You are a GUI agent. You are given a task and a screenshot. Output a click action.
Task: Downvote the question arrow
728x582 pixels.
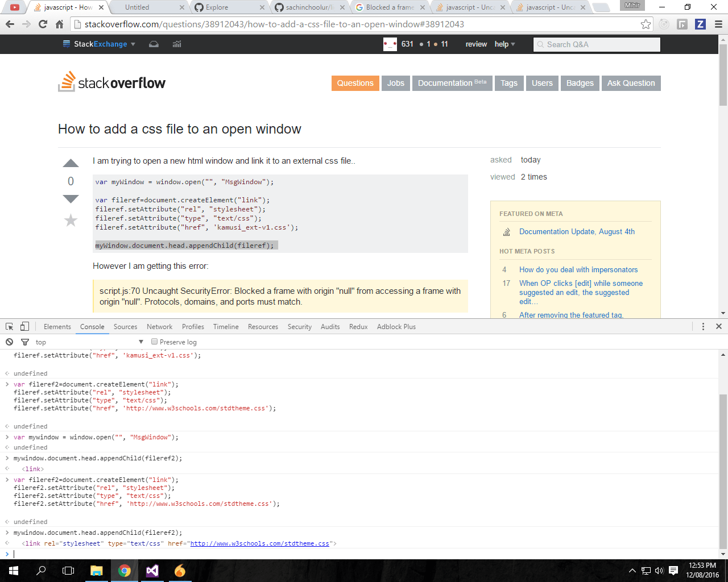pos(71,199)
